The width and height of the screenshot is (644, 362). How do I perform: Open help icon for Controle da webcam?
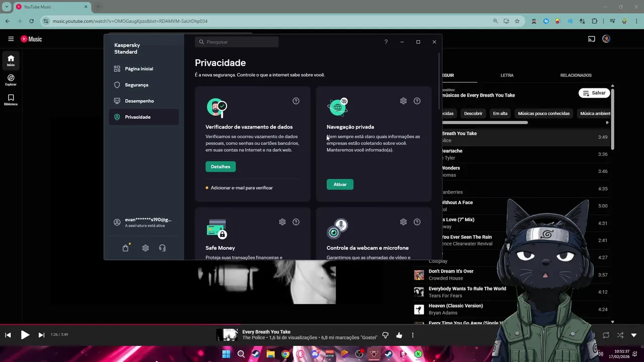pos(417,222)
